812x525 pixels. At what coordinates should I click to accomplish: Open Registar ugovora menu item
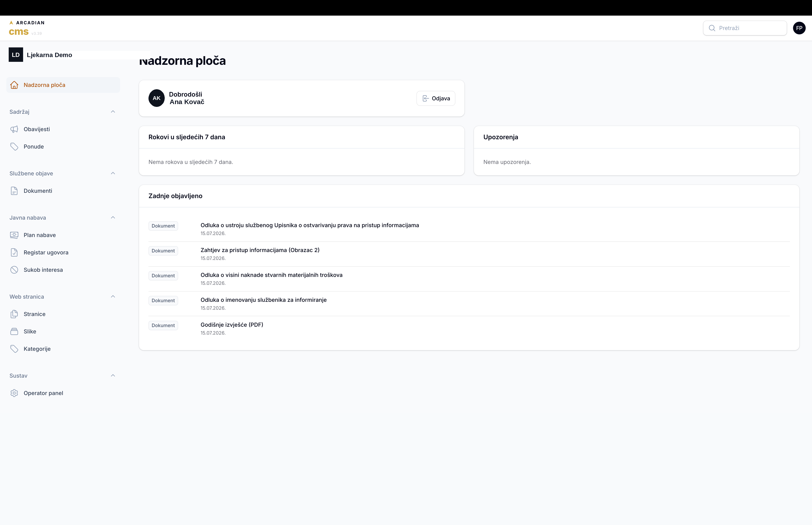click(x=63, y=253)
